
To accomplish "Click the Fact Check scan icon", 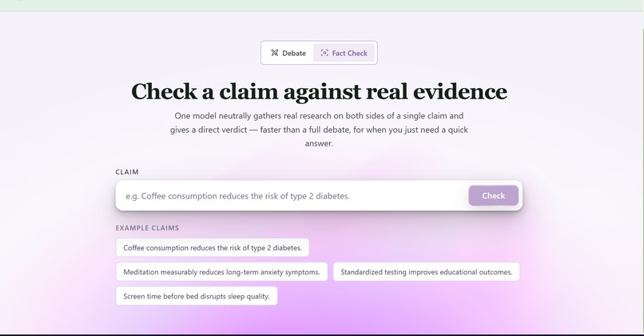I will click(324, 53).
